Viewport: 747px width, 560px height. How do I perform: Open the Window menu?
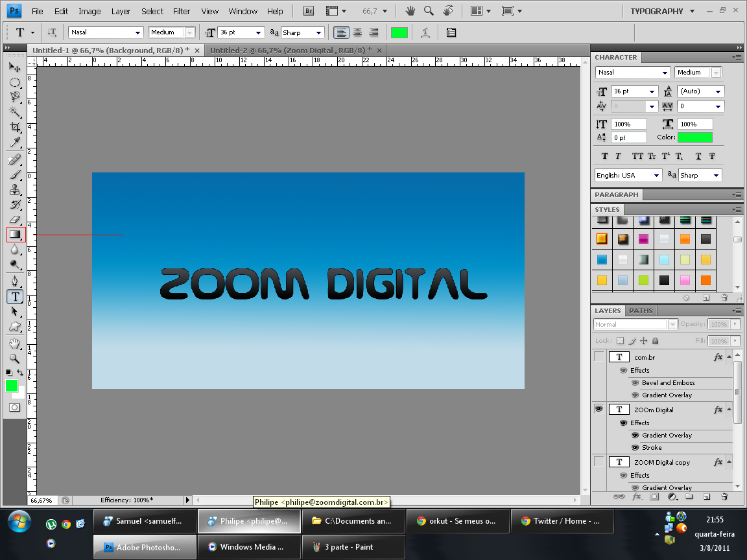(x=243, y=11)
